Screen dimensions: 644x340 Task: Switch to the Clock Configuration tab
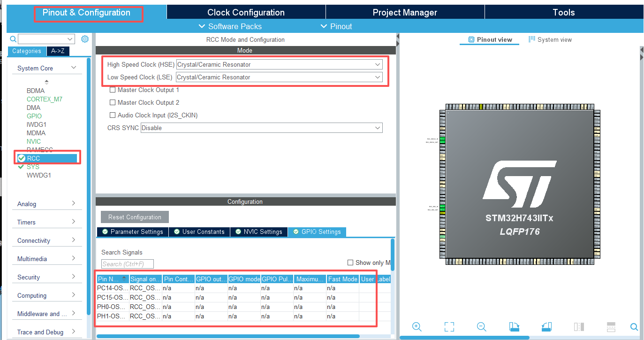[x=246, y=13]
